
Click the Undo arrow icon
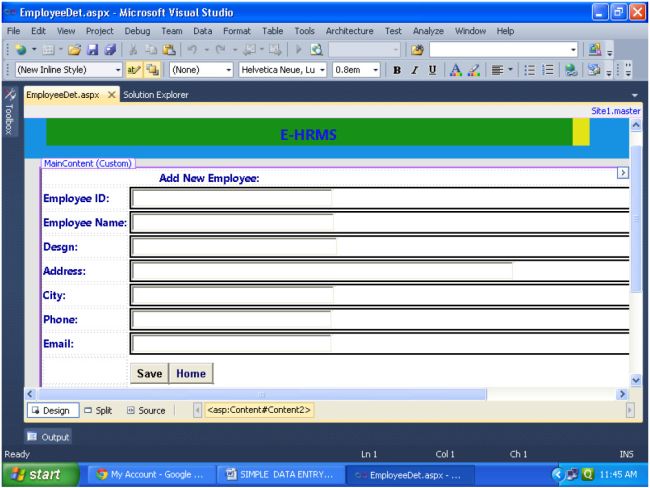click(x=192, y=50)
